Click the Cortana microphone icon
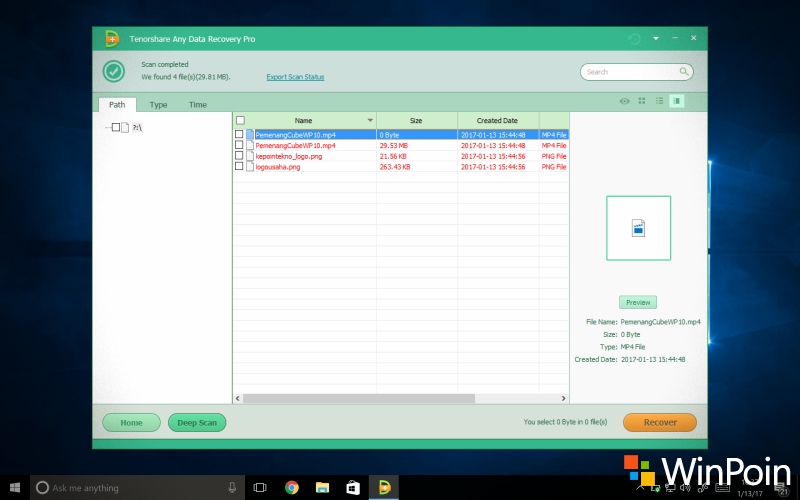The width and height of the screenshot is (800, 500). click(x=232, y=487)
